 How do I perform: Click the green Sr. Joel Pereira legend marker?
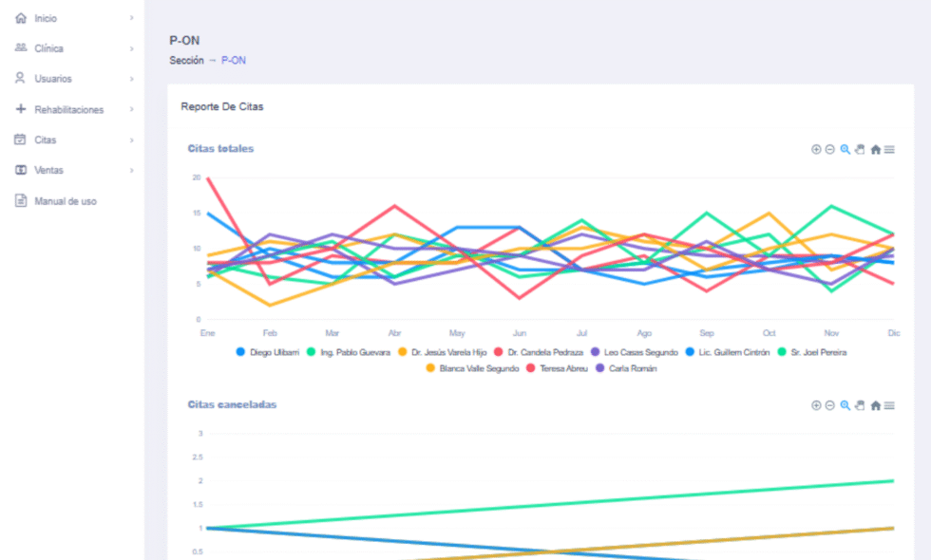point(783,352)
